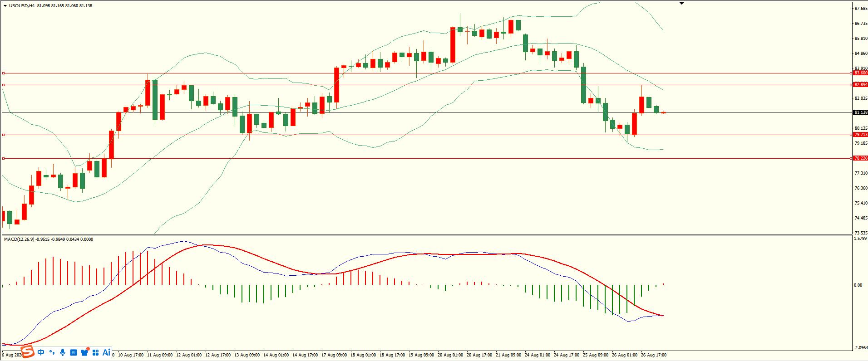868x361 pixels.
Task: Select the 79.713 horizontal line price label
Action: click(860, 135)
